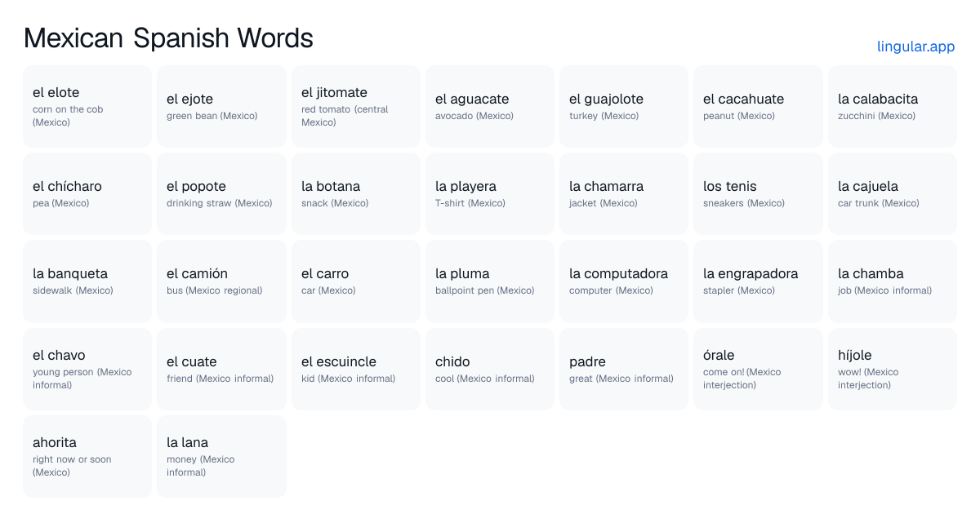980x514 pixels.
Task: Click the 'la banqueta' sidewalk card
Action: pyautogui.click(x=87, y=281)
